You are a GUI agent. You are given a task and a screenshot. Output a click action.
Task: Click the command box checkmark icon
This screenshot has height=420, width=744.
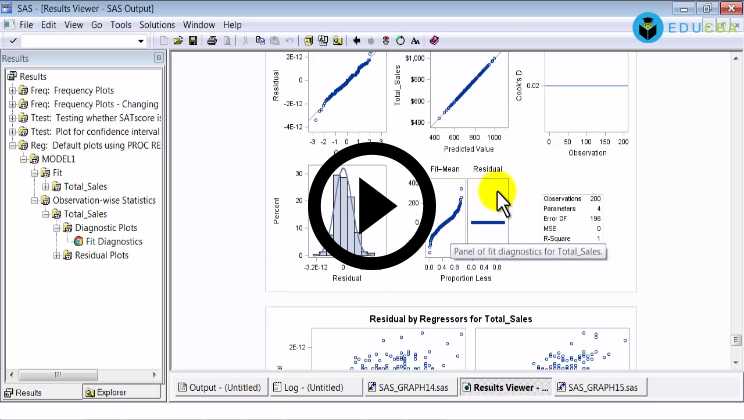coord(13,41)
